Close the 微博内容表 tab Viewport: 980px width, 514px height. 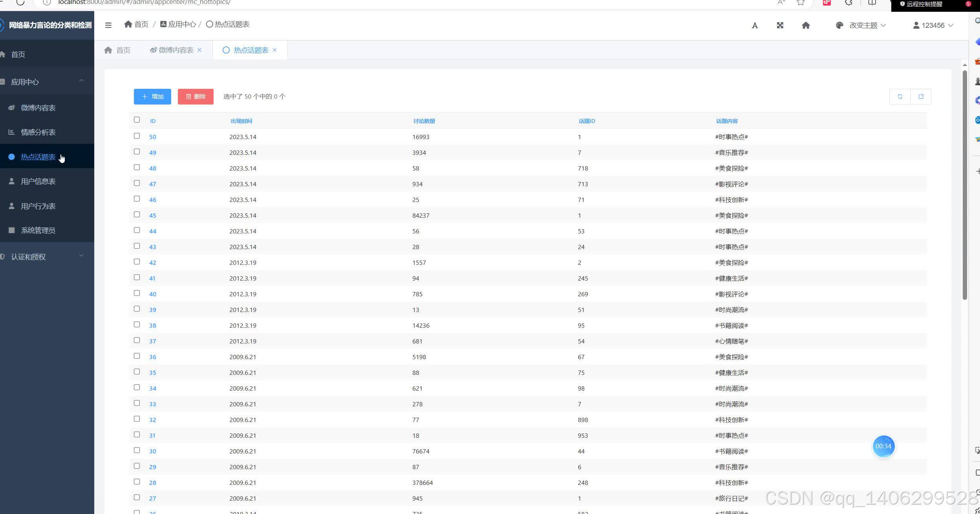point(199,50)
